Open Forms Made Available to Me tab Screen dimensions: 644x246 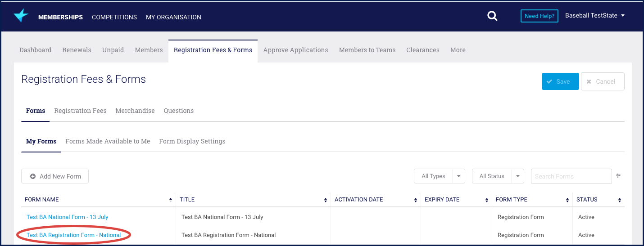(x=108, y=141)
